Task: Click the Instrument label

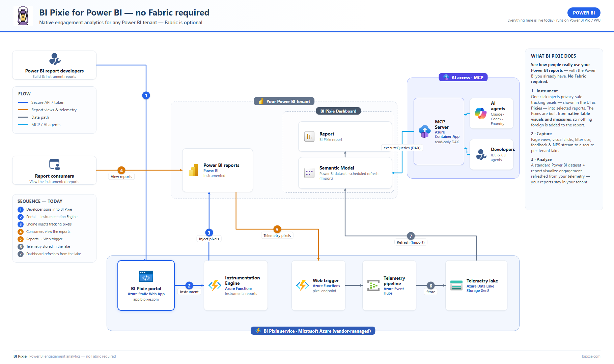Action: (189, 292)
